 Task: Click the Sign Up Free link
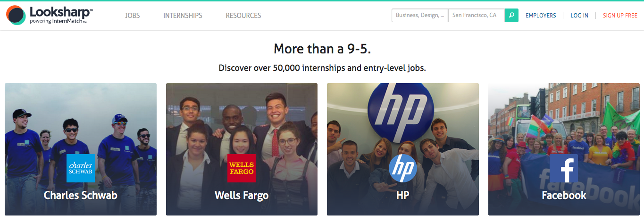[620, 16]
